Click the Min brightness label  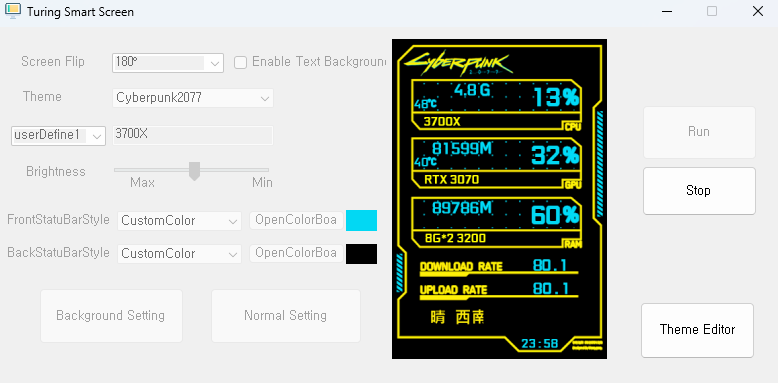click(262, 183)
